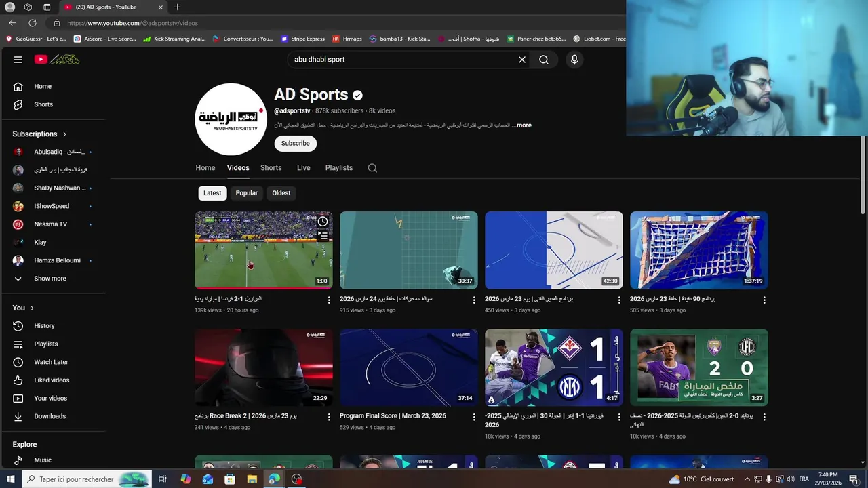Expand the Subscriptions section
This screenshot has height=488, width=868.
pyautogui.click(x=40, y=134)
